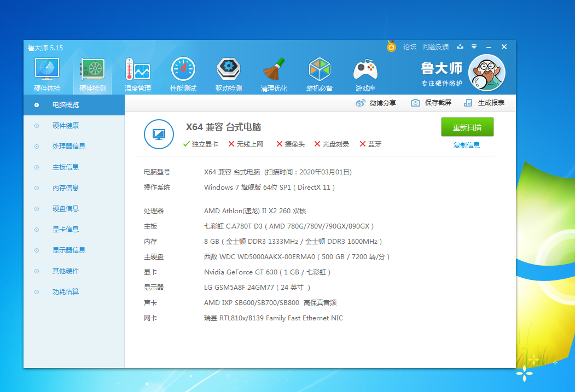The height and width of the screenshot is (392, 575).
Task: Click the report icon for 生成报表
Action: (x=468, y=103)
